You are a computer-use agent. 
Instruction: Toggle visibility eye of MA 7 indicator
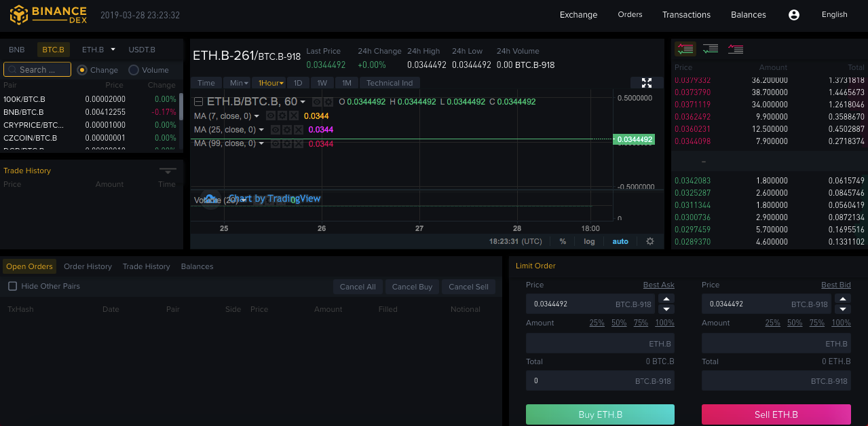[x=270, y=116]
